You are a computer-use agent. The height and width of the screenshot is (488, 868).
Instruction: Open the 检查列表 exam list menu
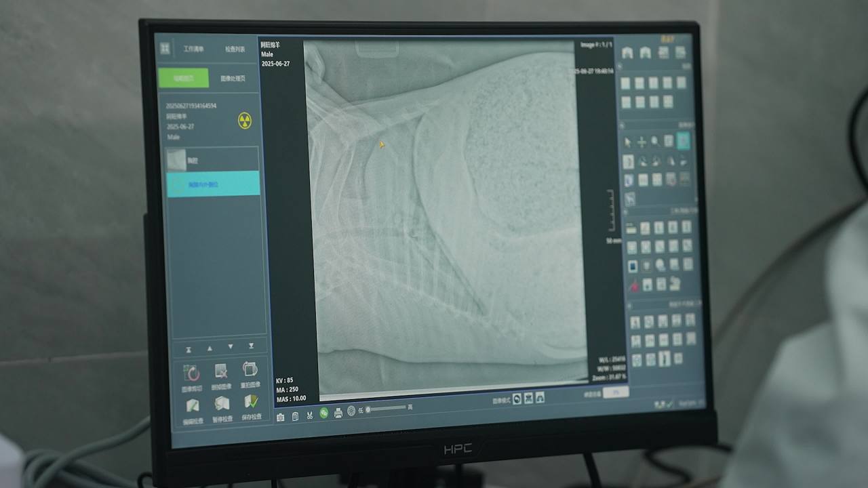(235, 49)
